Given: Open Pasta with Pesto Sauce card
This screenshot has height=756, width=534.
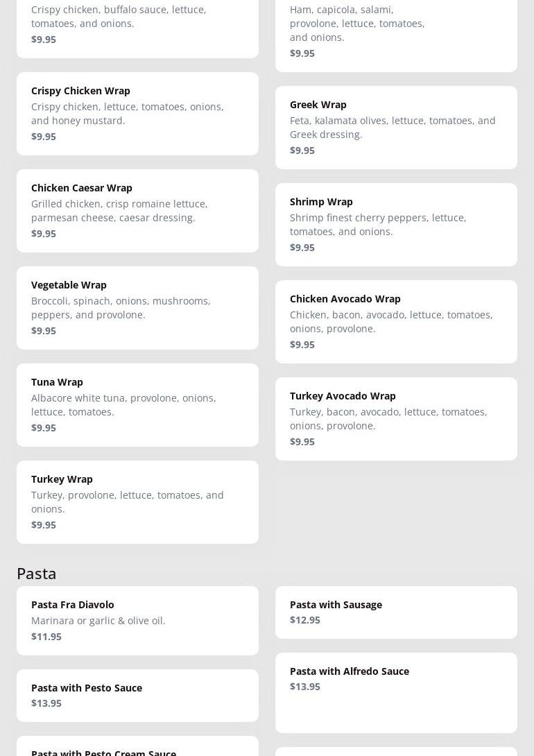Looking at the screenshot, I should click(137, 695).
